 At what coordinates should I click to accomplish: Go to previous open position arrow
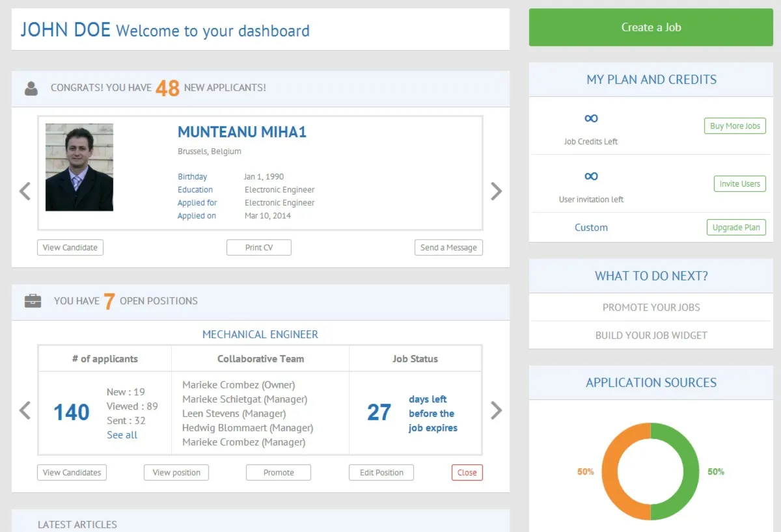(x=25, y=410)
